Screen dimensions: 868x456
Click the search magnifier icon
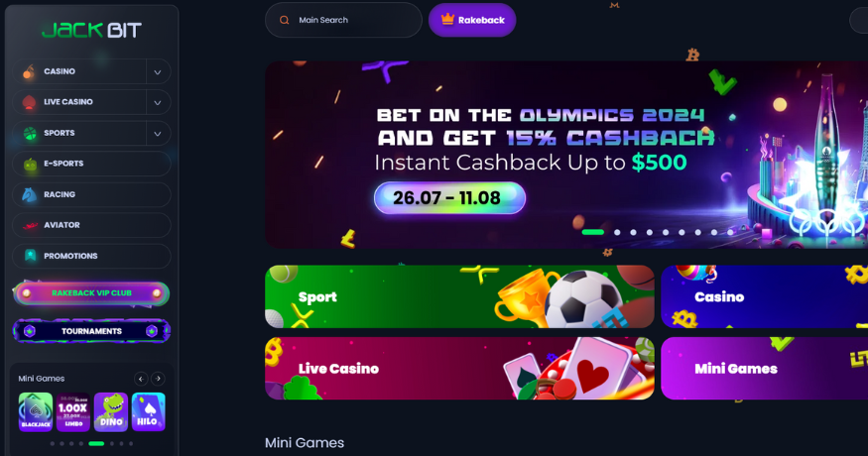284,20
